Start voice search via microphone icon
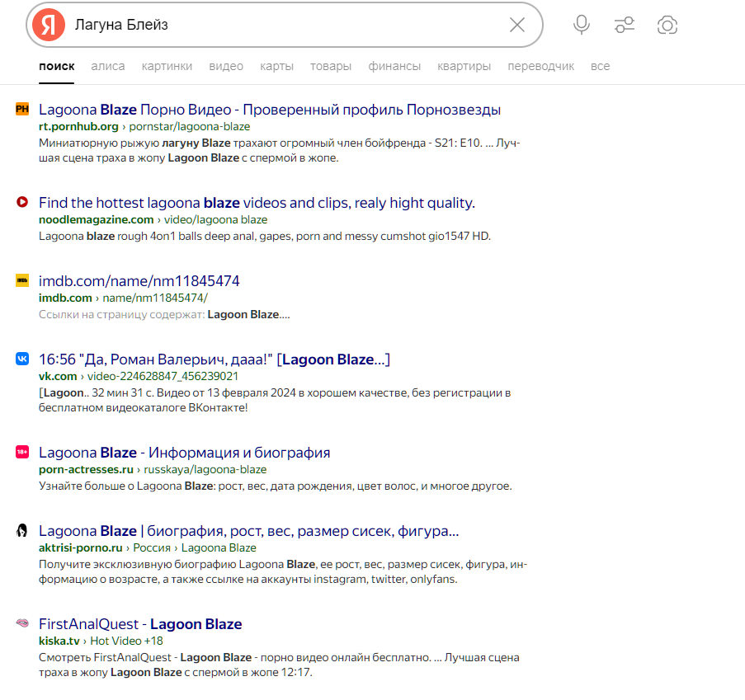This screenshot has height=700, width=745. (582, 25)
